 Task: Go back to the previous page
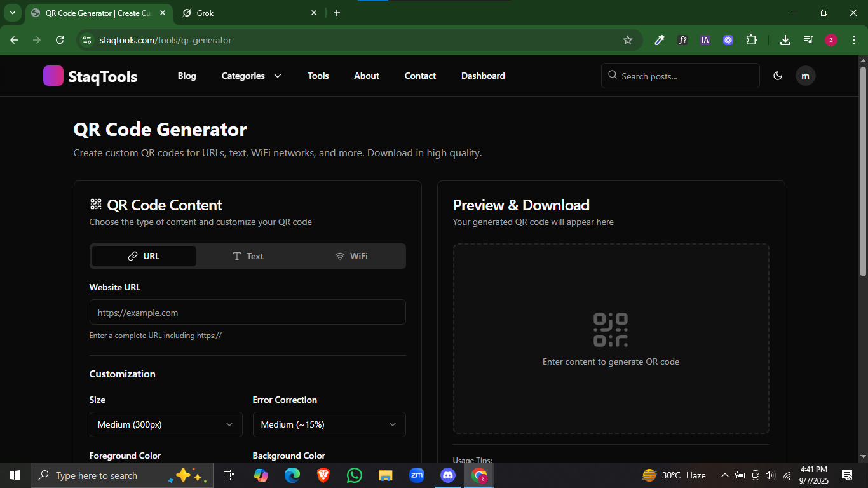pyautogui.click(x=14, y=40)
